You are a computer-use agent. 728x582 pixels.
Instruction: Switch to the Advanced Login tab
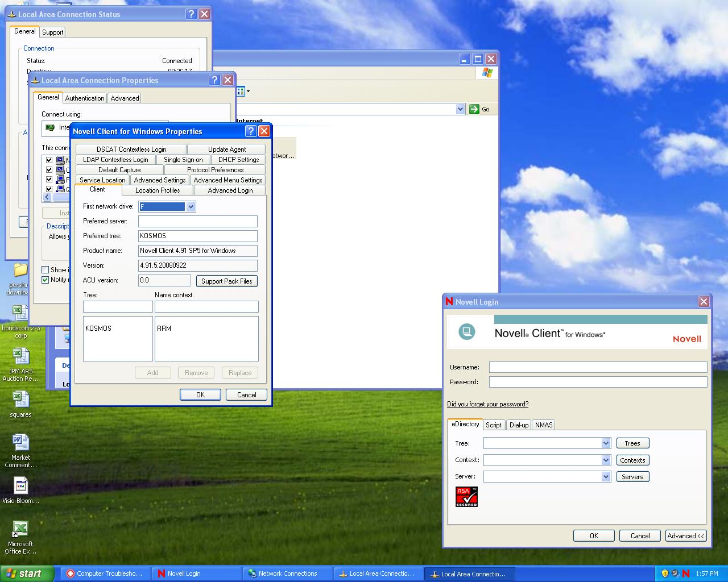coord(230,190)
